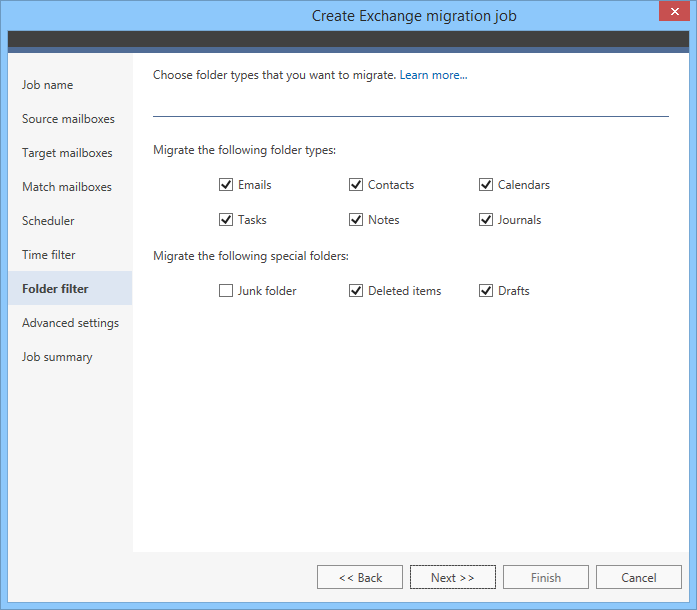
Task: Click the << Back button
Action: click(x=360, y=577)
